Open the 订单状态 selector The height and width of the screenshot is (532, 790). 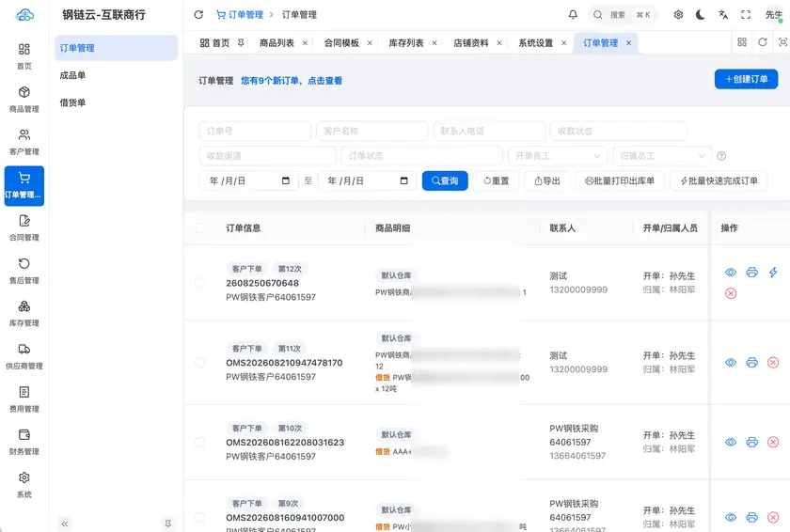point(421,156)
